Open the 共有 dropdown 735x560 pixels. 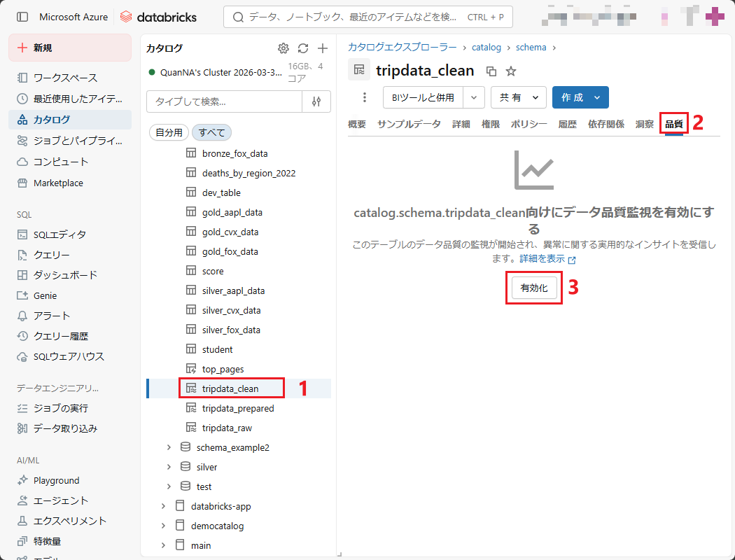coord(519,97)
